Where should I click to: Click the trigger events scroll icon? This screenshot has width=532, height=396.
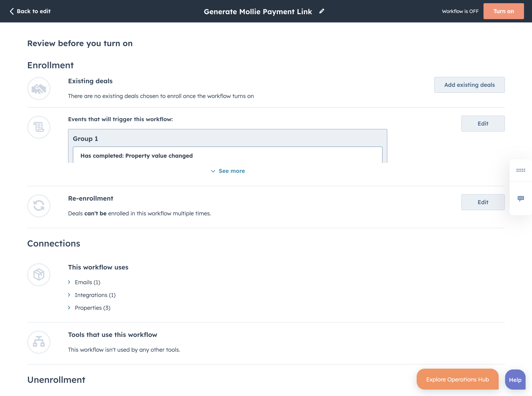pos(39,127)
